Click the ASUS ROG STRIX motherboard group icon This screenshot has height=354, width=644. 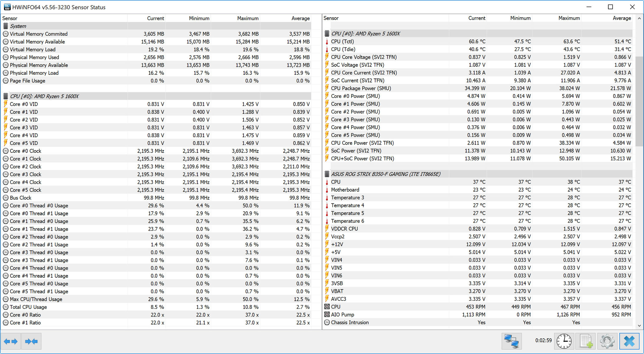pyautogui.click(x=327, y=174)
